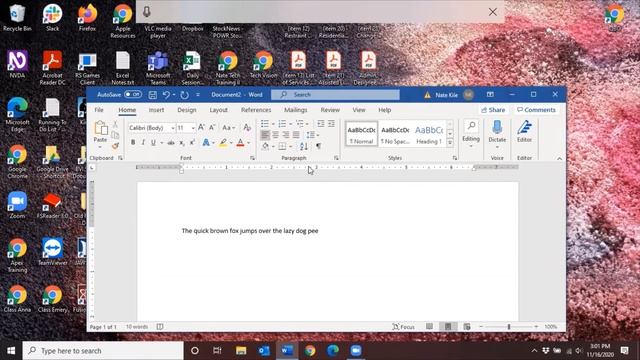The image size is (640, 360).
Task: Open the Paragraph dialog launcher
Action: click(x=336, y=158)
